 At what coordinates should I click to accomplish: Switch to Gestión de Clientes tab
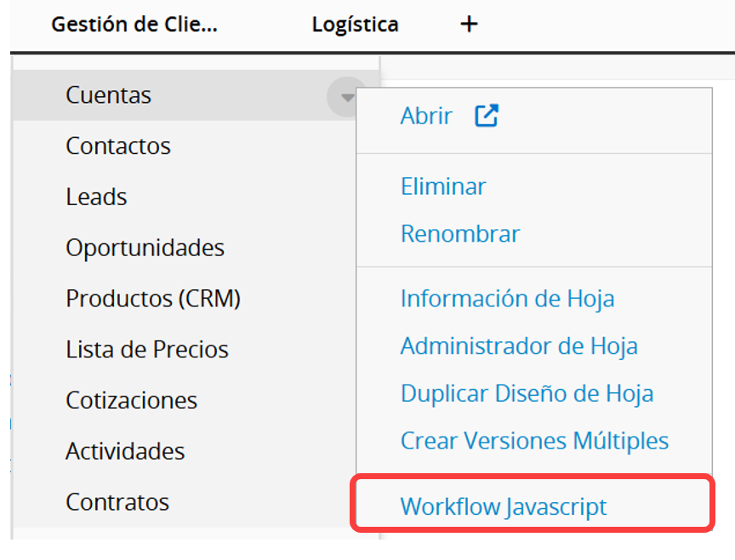click(x=134, y=25)
